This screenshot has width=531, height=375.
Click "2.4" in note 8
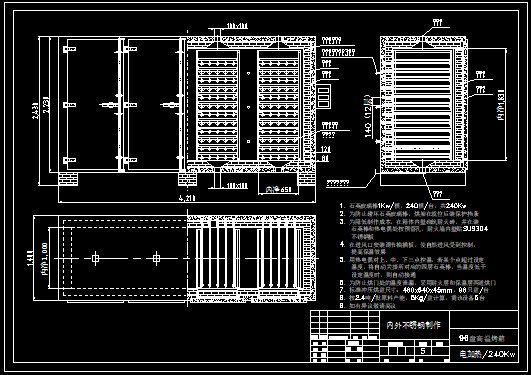[359, 298]
